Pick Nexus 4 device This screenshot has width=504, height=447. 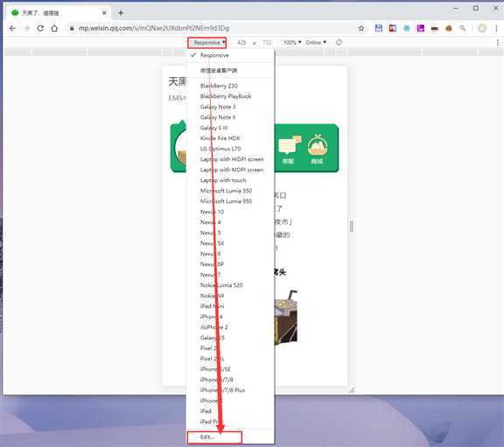tap(230, 222)
